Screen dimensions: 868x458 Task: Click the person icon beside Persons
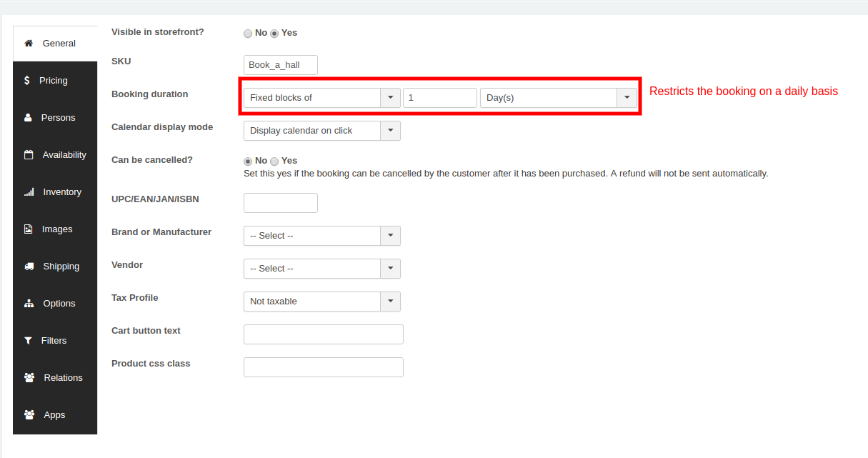point(28,118)
